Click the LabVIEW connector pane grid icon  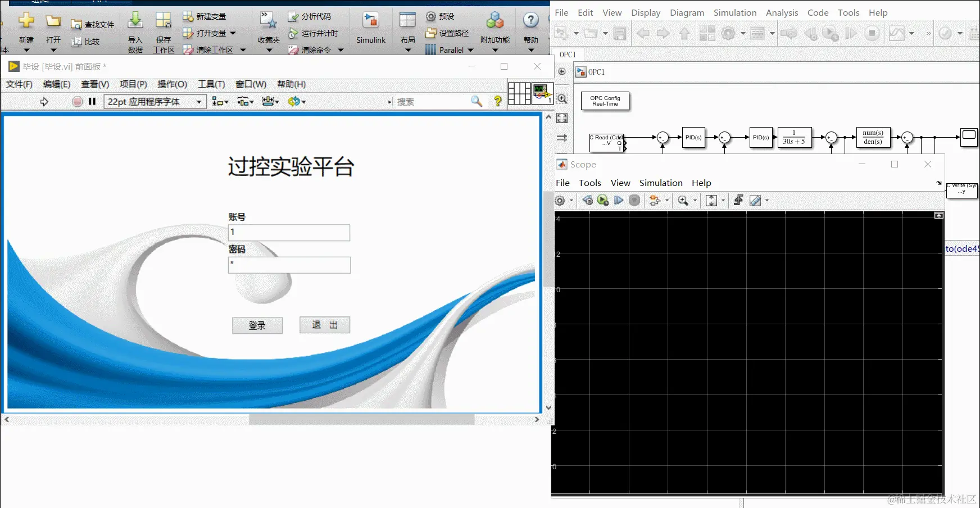click(x=519, y=93)
